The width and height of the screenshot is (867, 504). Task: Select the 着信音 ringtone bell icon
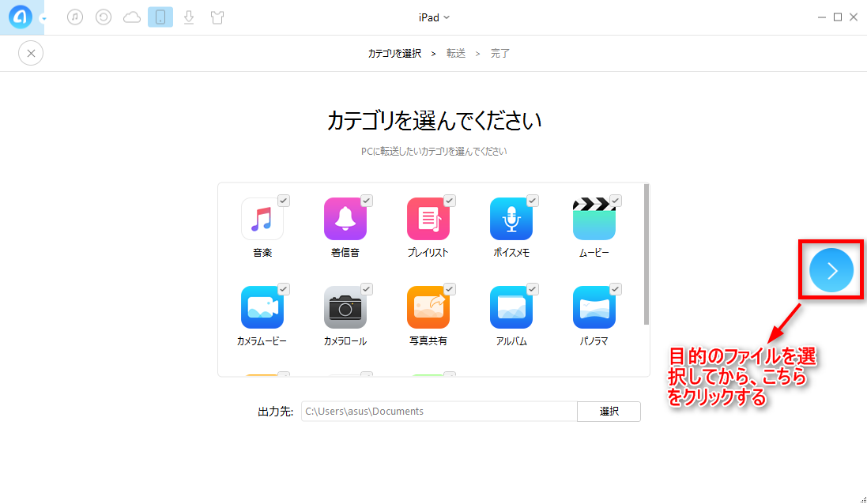[345, 219]
